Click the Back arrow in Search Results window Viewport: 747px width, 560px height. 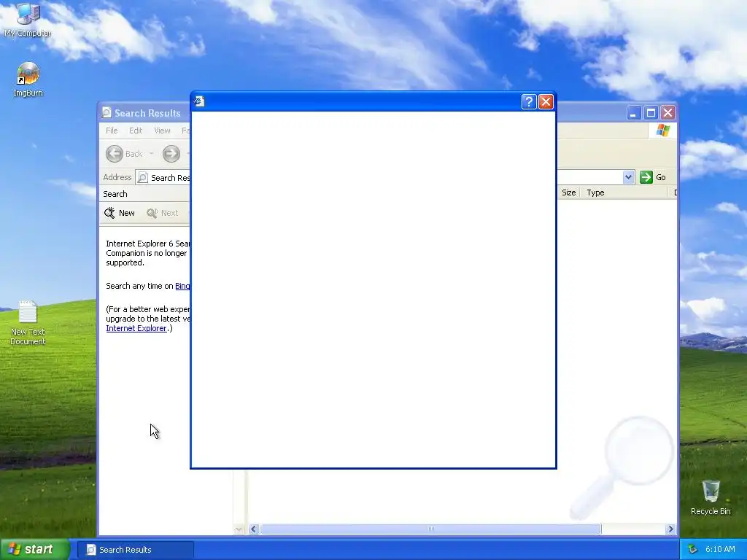[x=115, y=153]
